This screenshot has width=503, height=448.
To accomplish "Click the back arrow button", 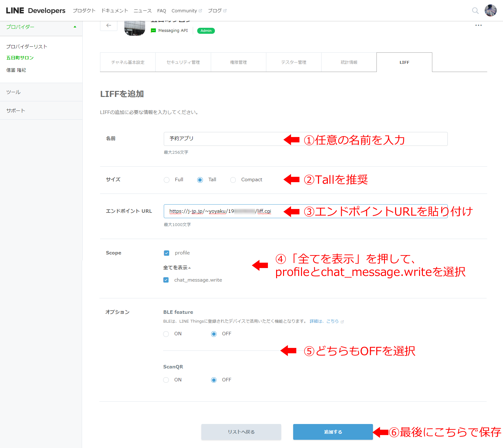I will coord(109,26).
